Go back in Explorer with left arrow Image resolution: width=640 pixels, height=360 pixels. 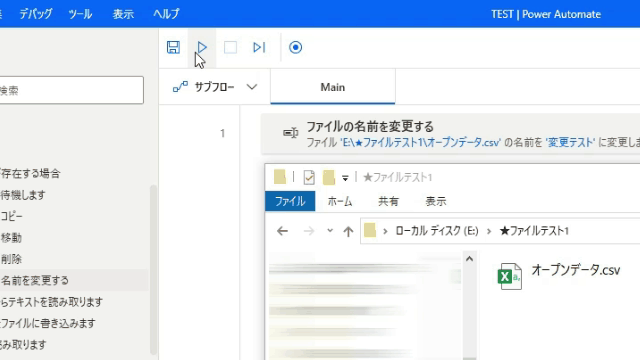(x=282, y=231)
